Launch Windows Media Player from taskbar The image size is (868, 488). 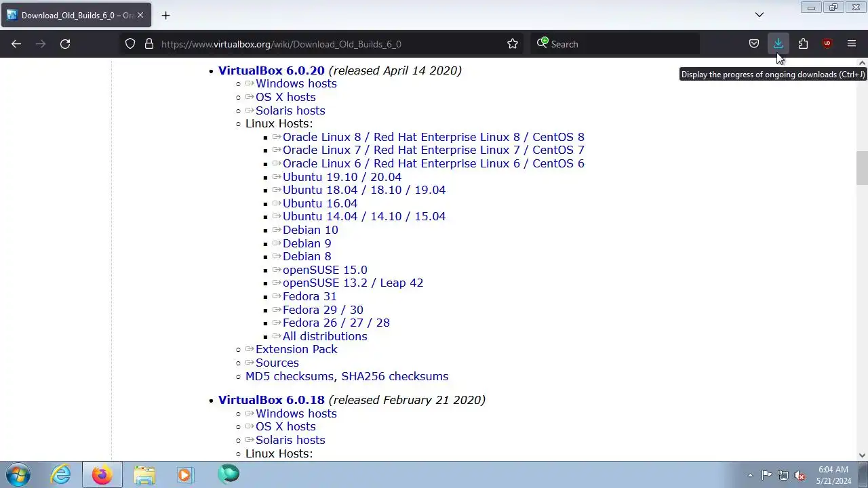click(185, 474)
